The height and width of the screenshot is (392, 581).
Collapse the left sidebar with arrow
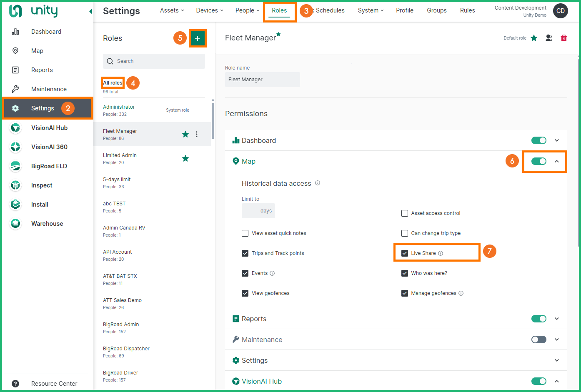[90, 11]
